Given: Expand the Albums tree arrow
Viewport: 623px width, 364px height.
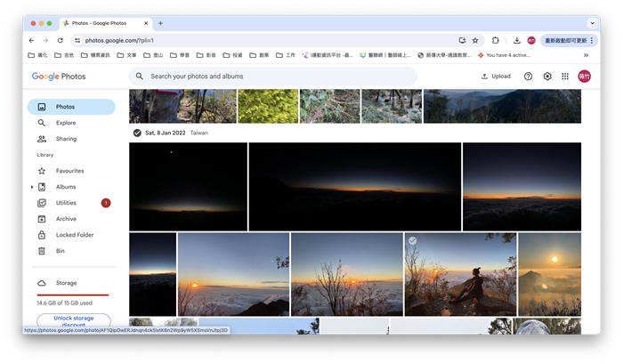Looking at the screenshot, I should 32,187.
